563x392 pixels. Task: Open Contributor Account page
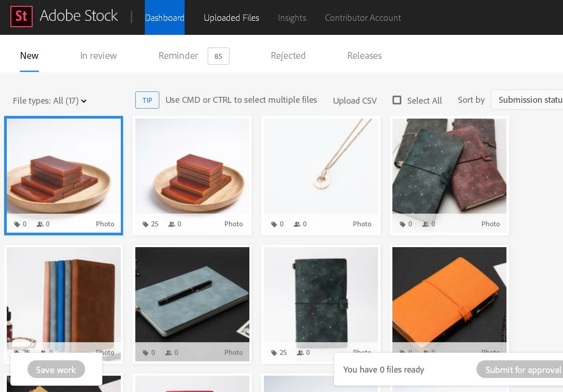363,18
